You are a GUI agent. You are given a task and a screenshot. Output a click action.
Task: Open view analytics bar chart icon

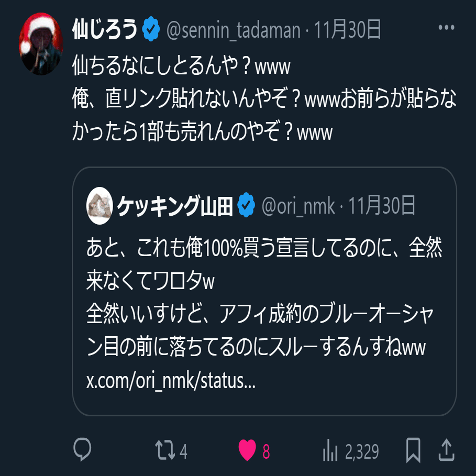[x=330, y=450]
